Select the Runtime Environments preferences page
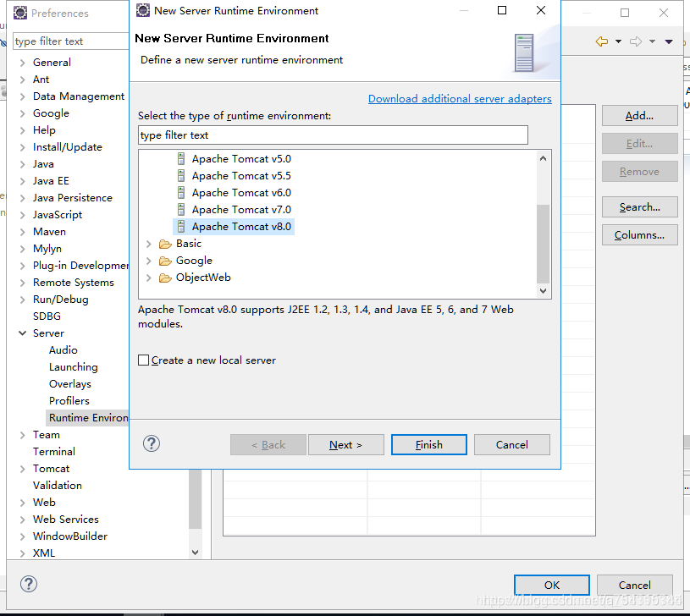The width and height of the screenshot is (690, 616). tap(88, 418)
